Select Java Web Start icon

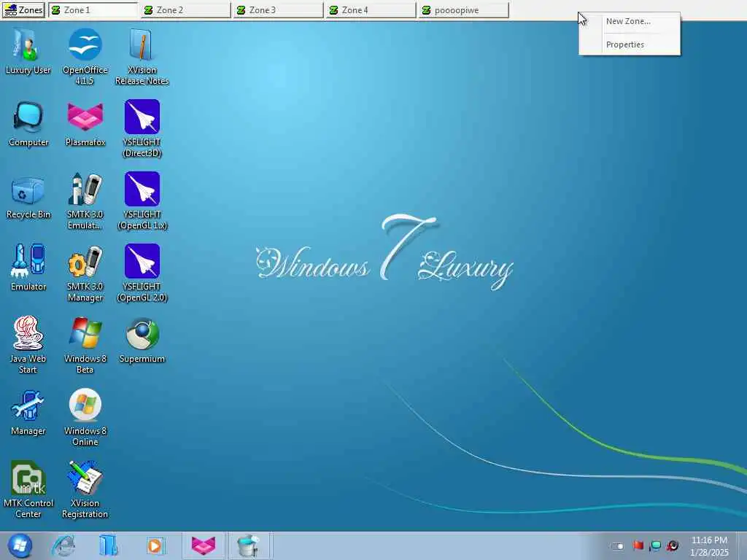click(28, 345)
